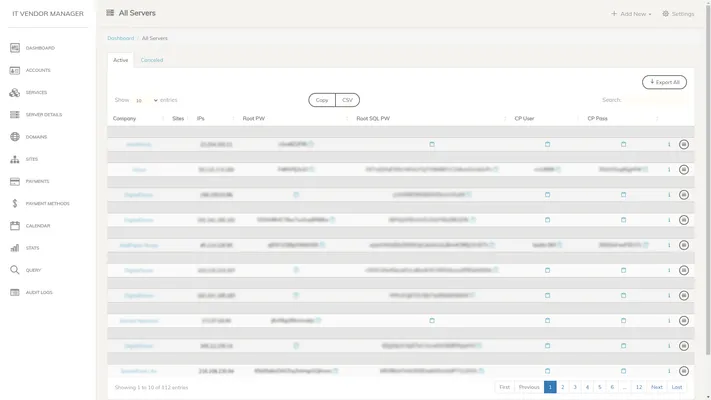Switch to the Canceled tab
The height and width of the screenshot is (400, 711).
pos(152,60)
